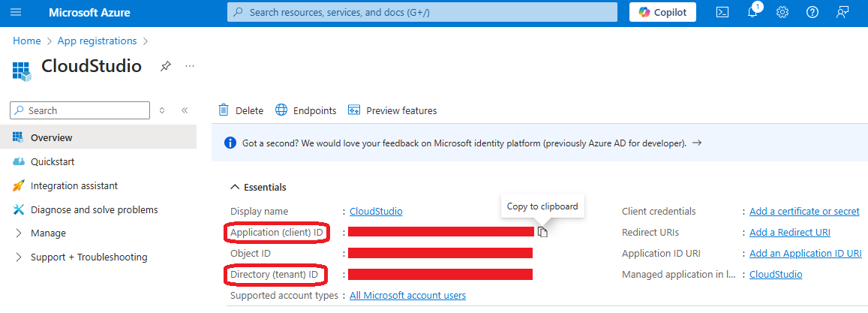This screenshot has height=313, width=868.
Task: Expand Support + Troubleshooting section
Action: pyautogui.click(x=89, y=257)
